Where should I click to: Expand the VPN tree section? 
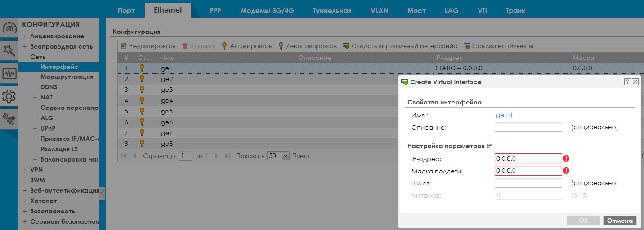(x=25, y=170)
